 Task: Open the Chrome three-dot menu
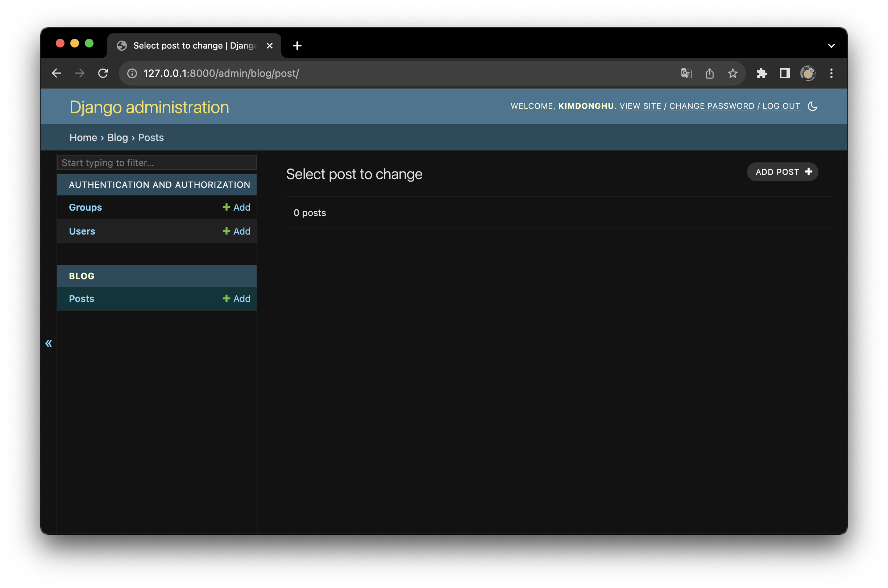point(831,73)
